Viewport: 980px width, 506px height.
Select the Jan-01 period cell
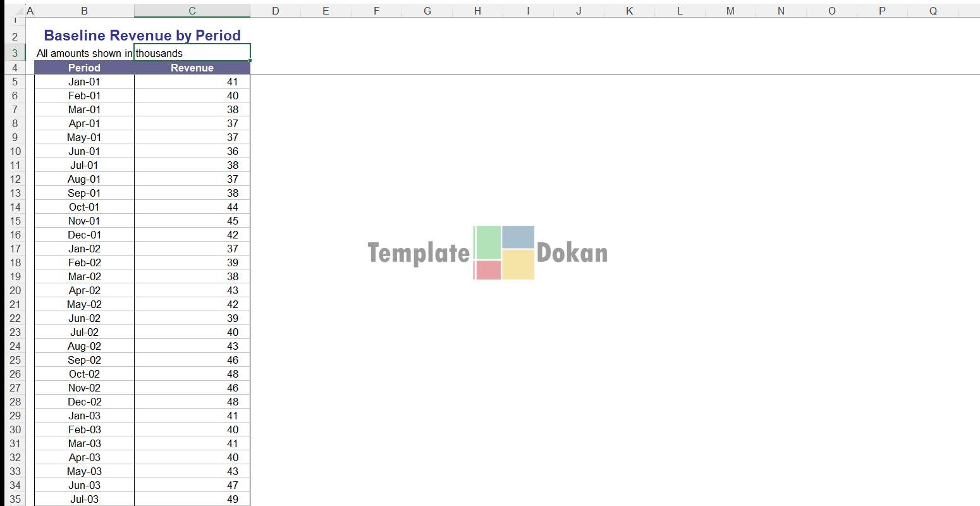[x=84, y=82]
